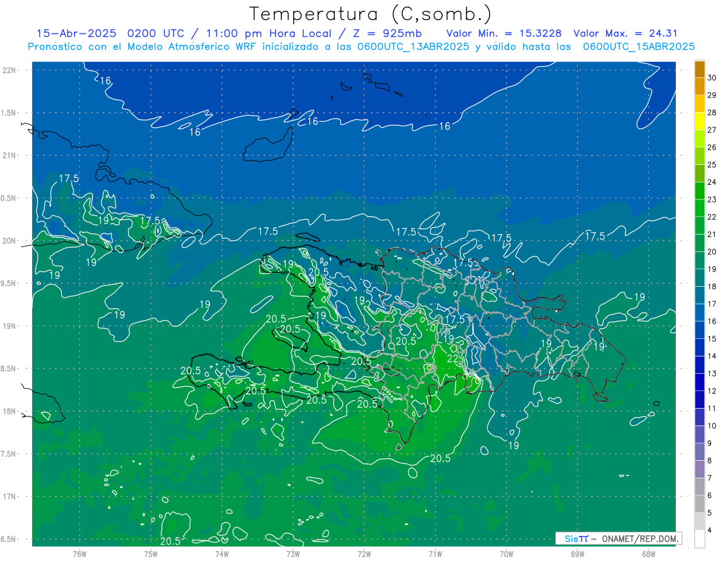Click the white colorbar swatch below 4
This screenshot has width=728, height=562.
[x=699, y=539]
